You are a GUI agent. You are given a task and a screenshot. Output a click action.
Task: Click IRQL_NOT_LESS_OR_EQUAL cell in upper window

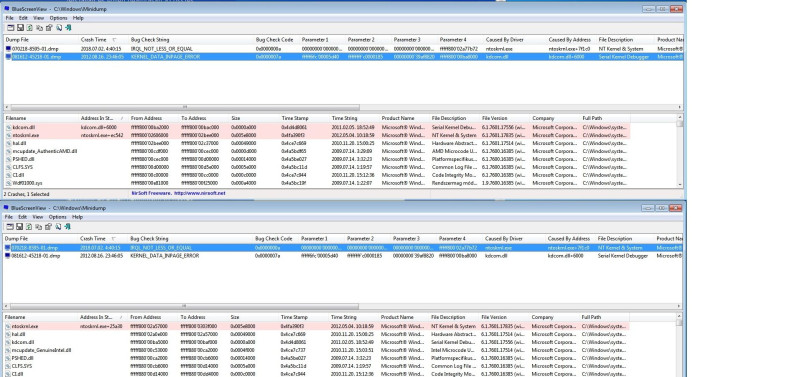(x=162, y=49)
